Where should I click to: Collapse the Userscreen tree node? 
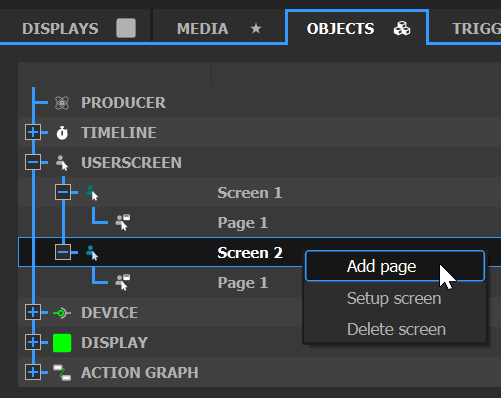coord(33,163)
